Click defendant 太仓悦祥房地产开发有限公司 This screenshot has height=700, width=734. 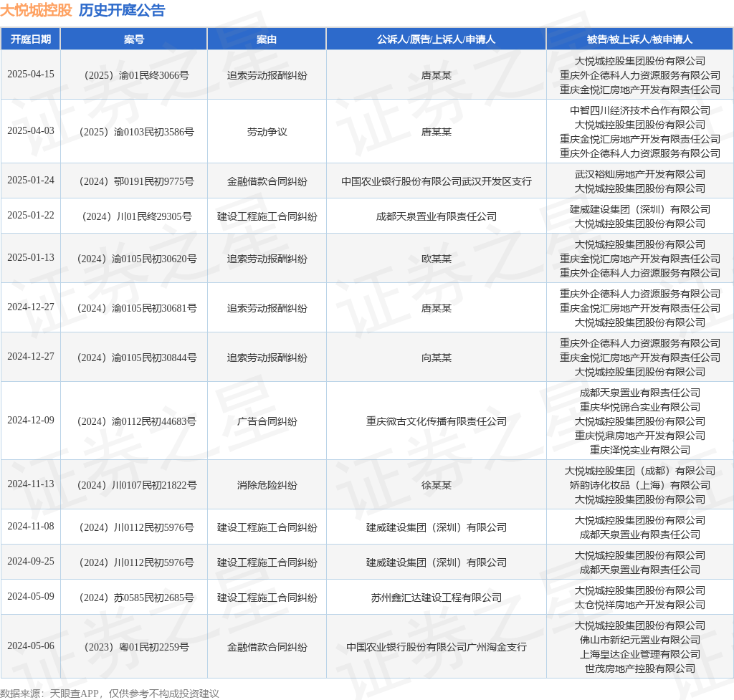click(640, 605)
